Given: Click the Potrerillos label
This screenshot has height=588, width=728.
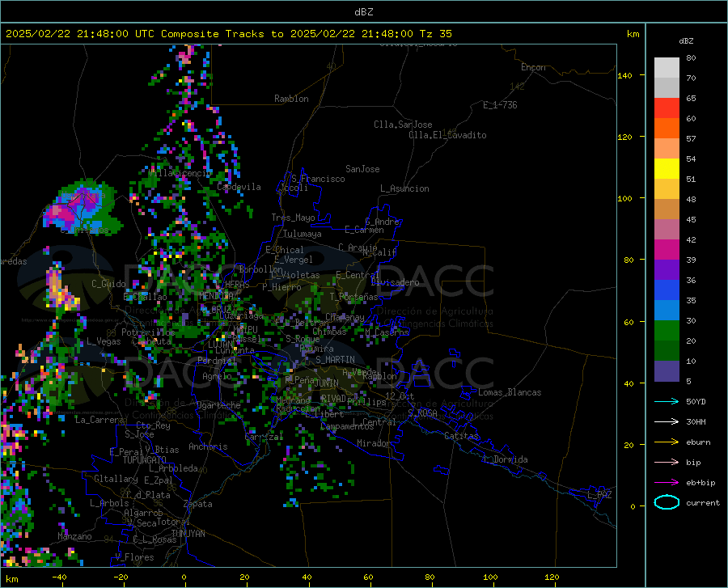Looking at the screenshot, I should coord(148,332).
